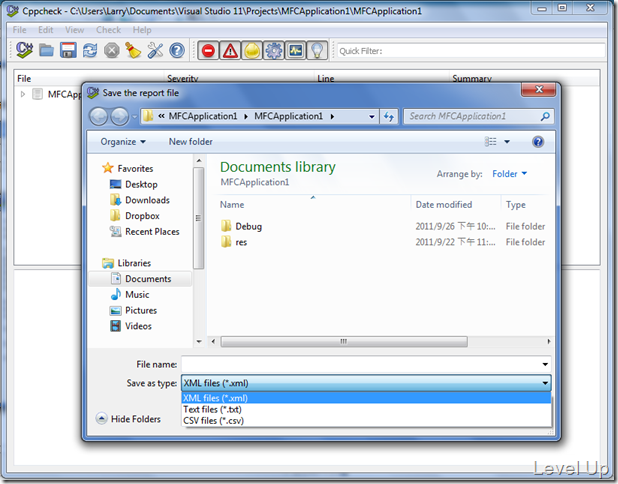Click the New folder button
The height and width of the screenshot is (484, 618).
pyautogui.click(x=191, y=141)
